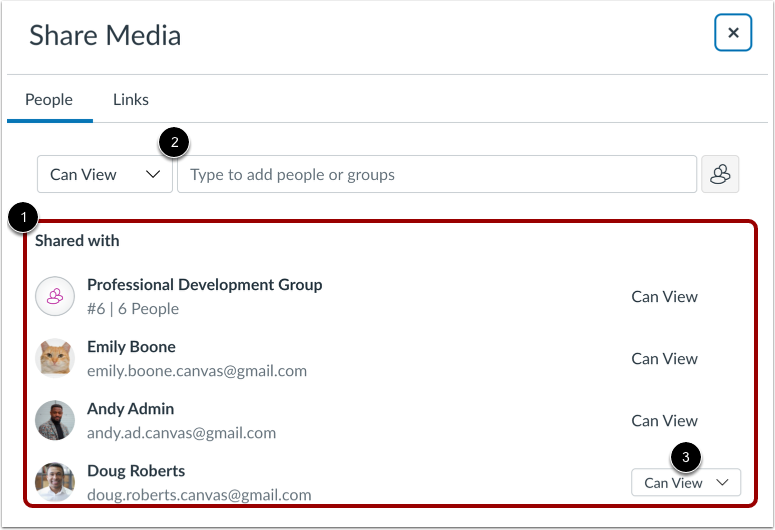The width and height of the screenshot is (775, 530).
Task: Open the Links tab
Action: coord(130,100)
